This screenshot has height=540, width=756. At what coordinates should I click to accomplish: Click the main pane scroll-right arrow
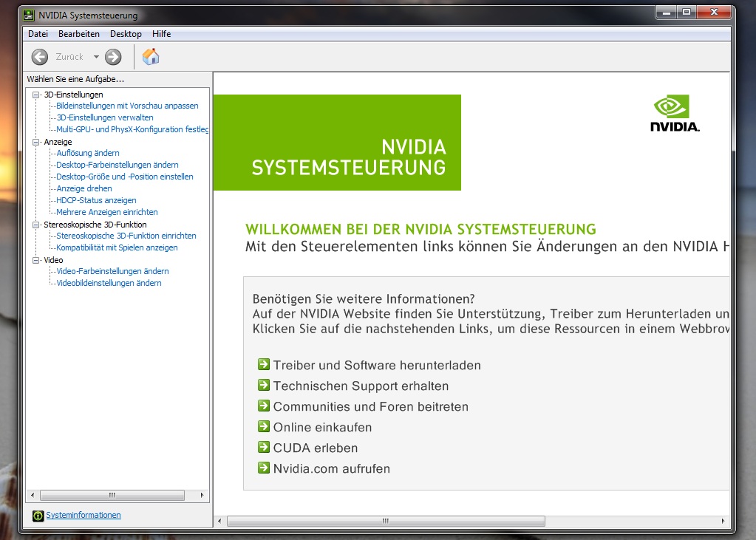click(723, 521)
